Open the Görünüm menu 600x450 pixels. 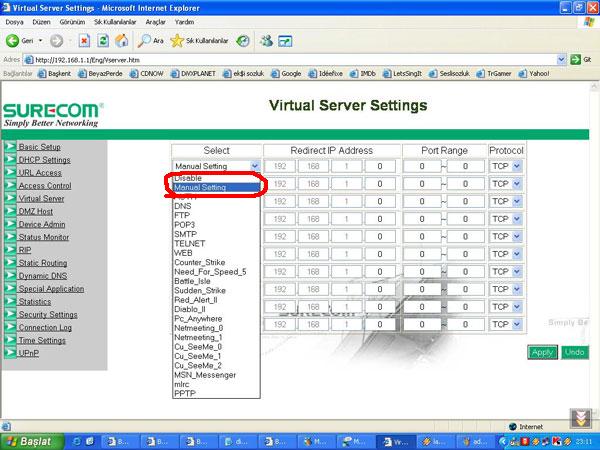[72, 22]
